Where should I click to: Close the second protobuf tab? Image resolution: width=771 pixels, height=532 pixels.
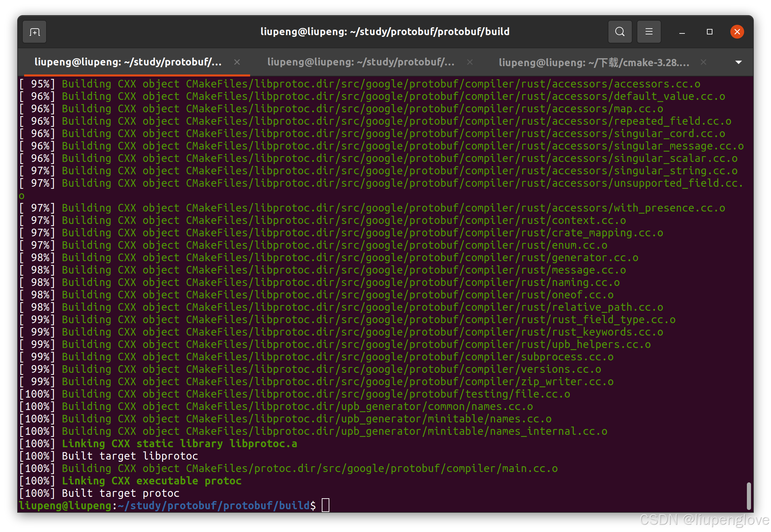click(x=470, y=62)
